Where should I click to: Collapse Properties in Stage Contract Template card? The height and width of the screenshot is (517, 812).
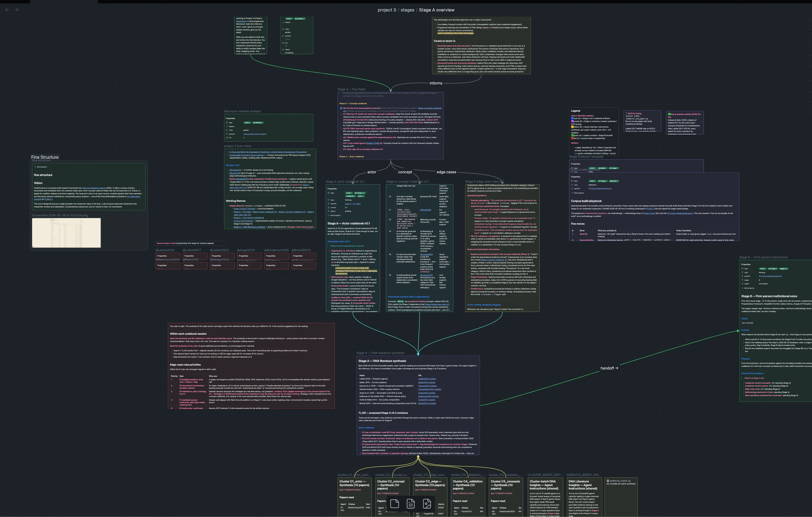[x=576, y=164]
